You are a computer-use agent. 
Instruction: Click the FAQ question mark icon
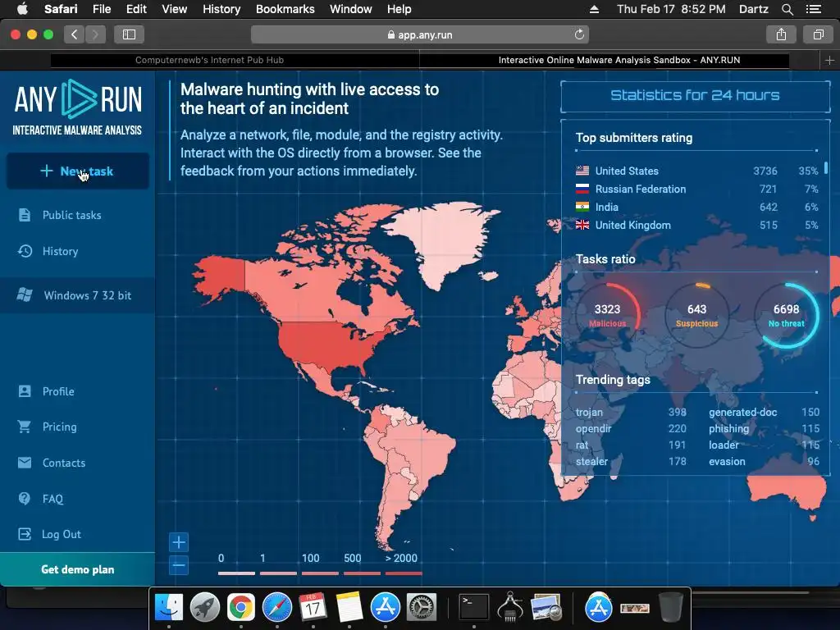[25, 499]
